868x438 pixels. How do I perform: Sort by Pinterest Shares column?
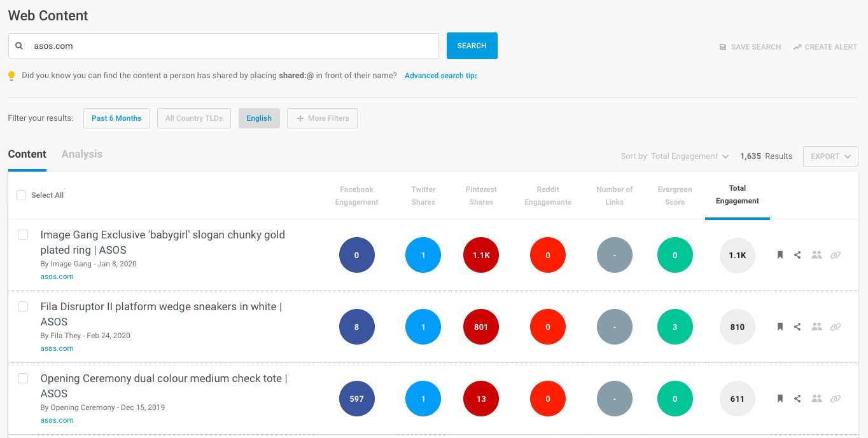click(481, 196)
